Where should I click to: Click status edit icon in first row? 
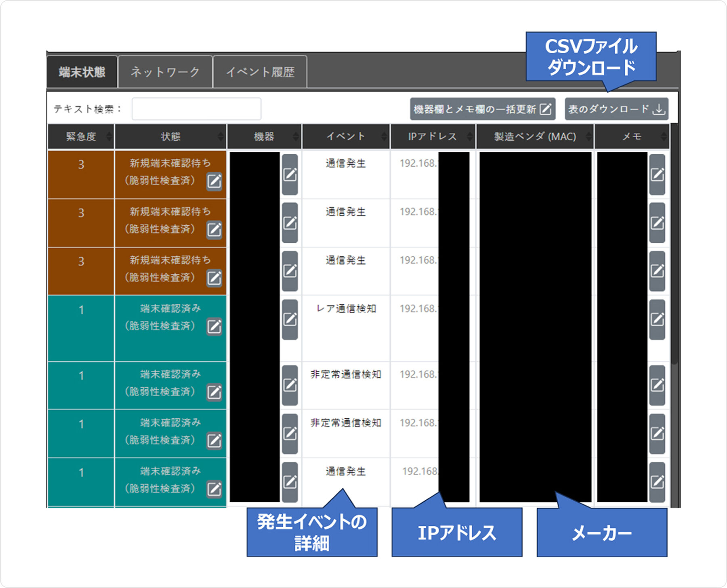tap(214, 181)
